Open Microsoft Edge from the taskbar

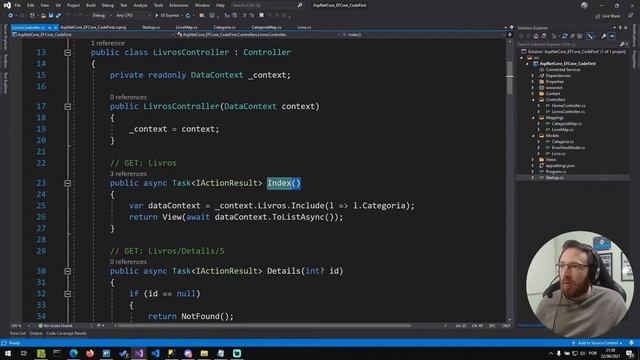pos(74,353)
